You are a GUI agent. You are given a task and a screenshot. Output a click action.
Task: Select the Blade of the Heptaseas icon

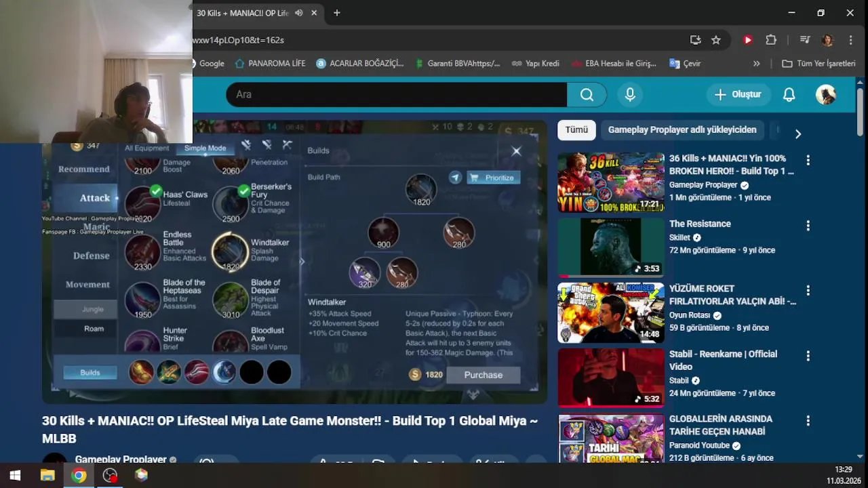pos(142,299)
